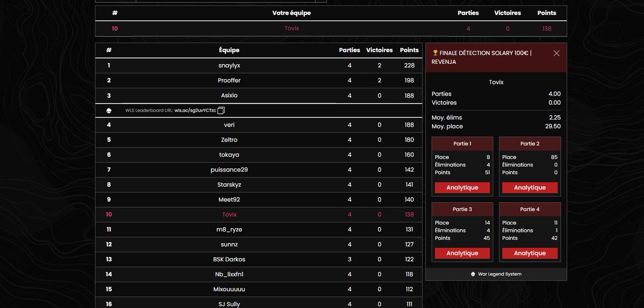Open Analytique for Partie 3
644x308 pixels.
[462, 253]
